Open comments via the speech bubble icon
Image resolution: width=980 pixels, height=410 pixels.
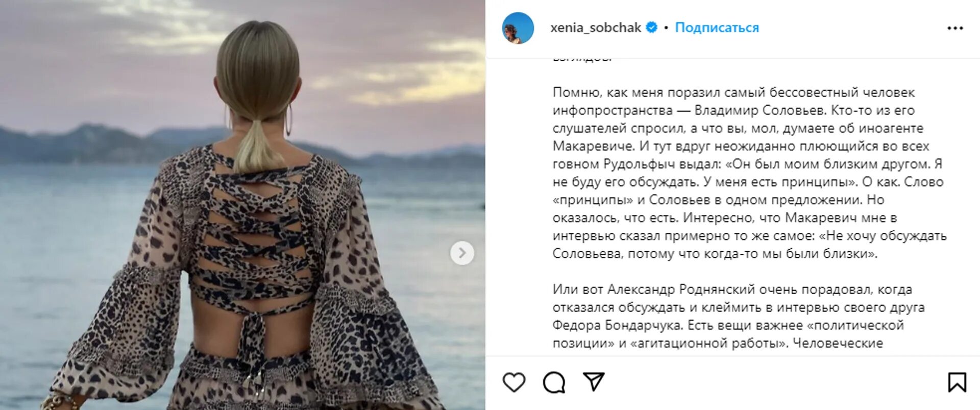[x=554, y=382]
